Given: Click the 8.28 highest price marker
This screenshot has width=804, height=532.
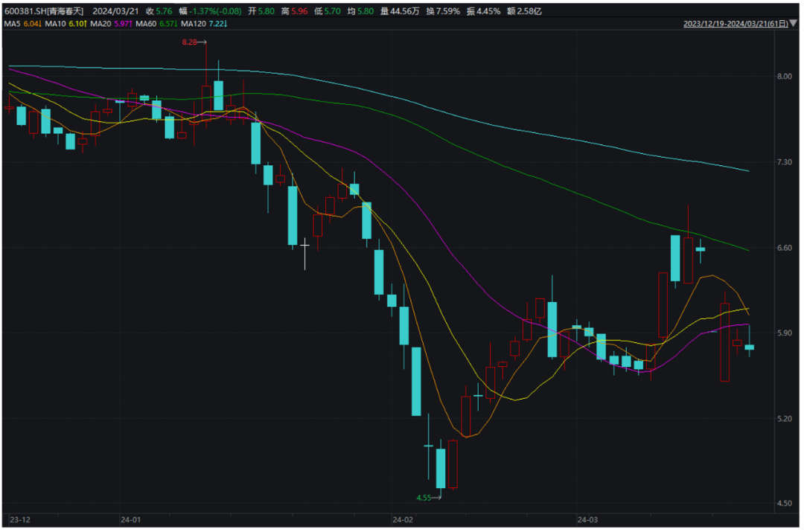Looking at the screenshot, I should click(x=194, y=42).
